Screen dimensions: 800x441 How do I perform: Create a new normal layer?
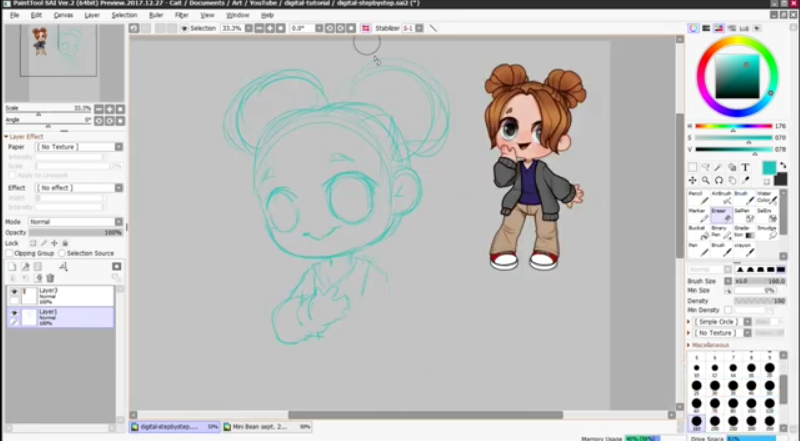coord(12,266)
